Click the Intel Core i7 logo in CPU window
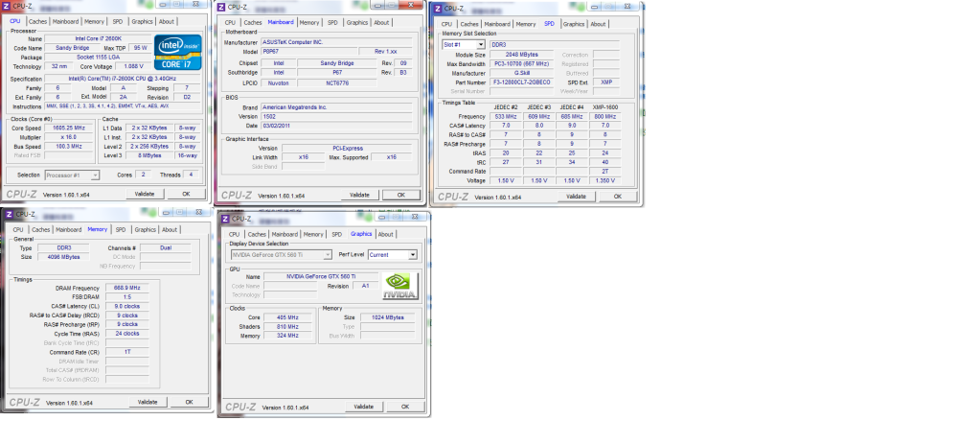Screen dimensions: 980x444 click(x=177, y=52)
